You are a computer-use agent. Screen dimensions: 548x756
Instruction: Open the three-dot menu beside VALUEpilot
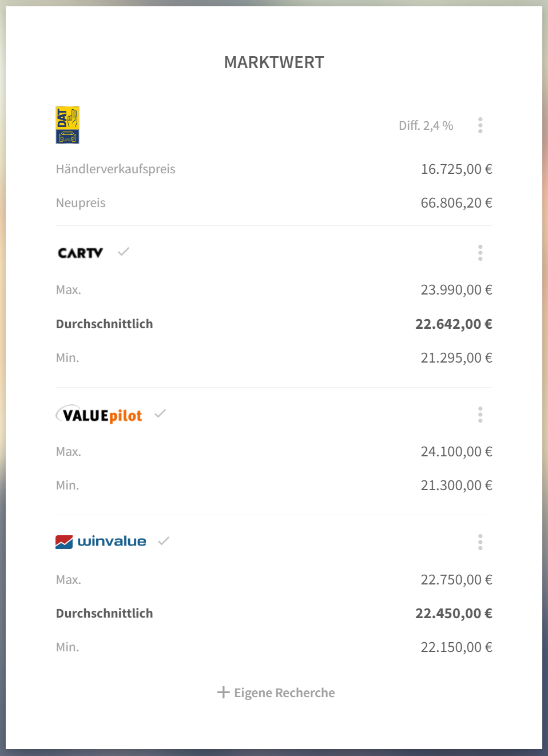(x=481, y=415)
